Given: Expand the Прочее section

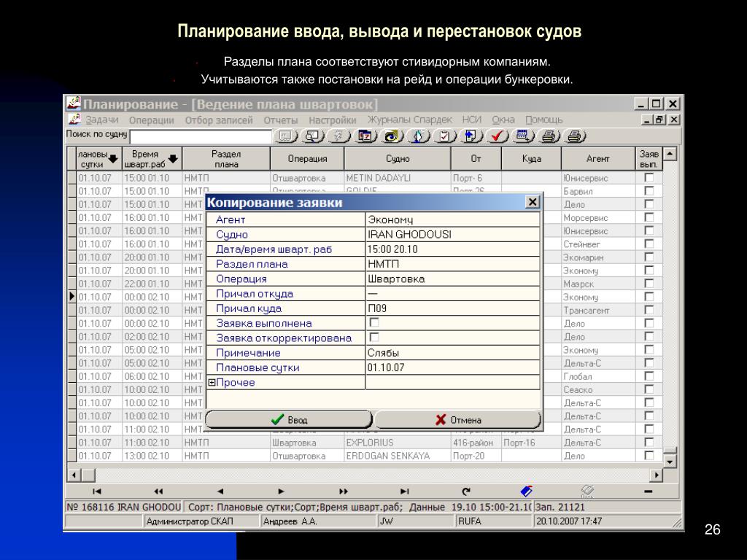Looking at the screenshot, I should 212,382.
